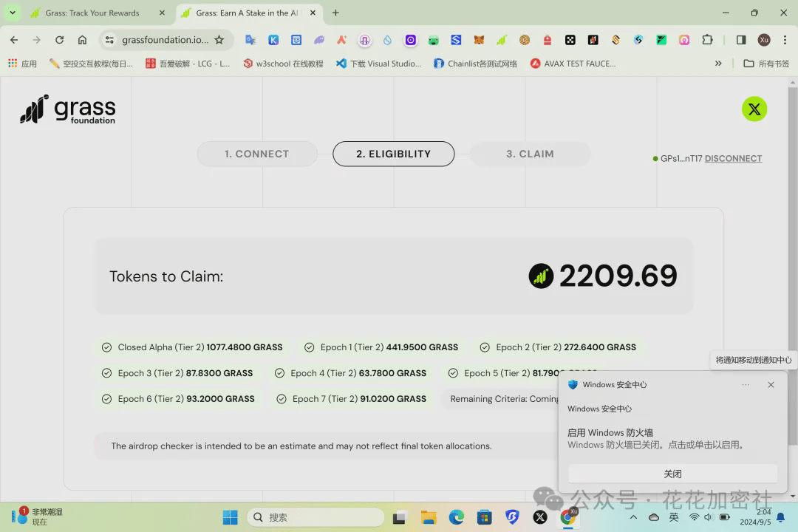Viewport: 798px width, 532px height.
Task: Open the Windows Start menu
Action: click(x=230, y=517)
